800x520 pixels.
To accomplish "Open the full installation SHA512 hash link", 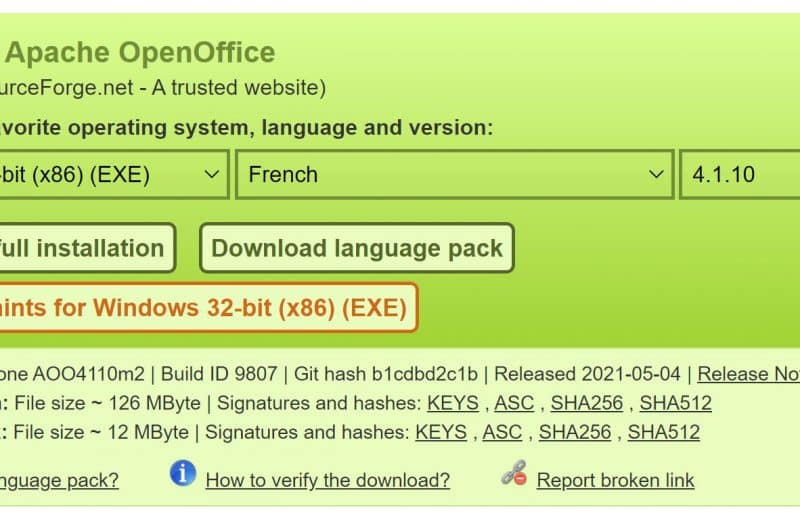I will click(x=676, y=403).
